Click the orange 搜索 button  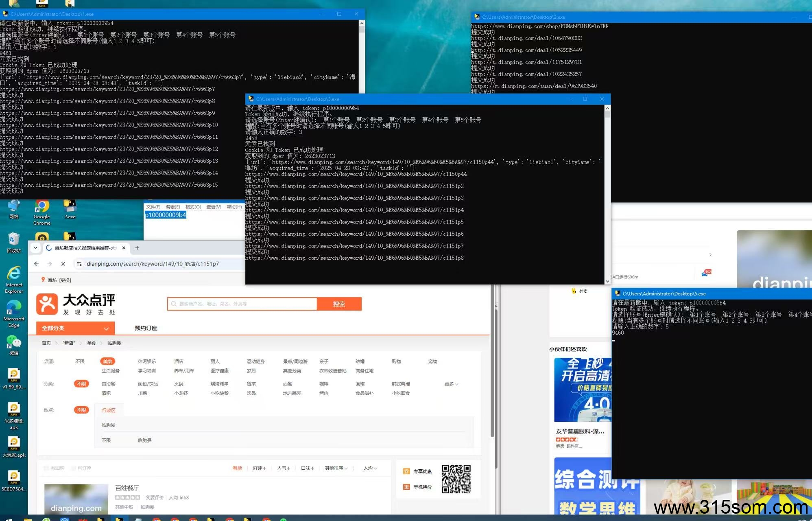(339, 304)
